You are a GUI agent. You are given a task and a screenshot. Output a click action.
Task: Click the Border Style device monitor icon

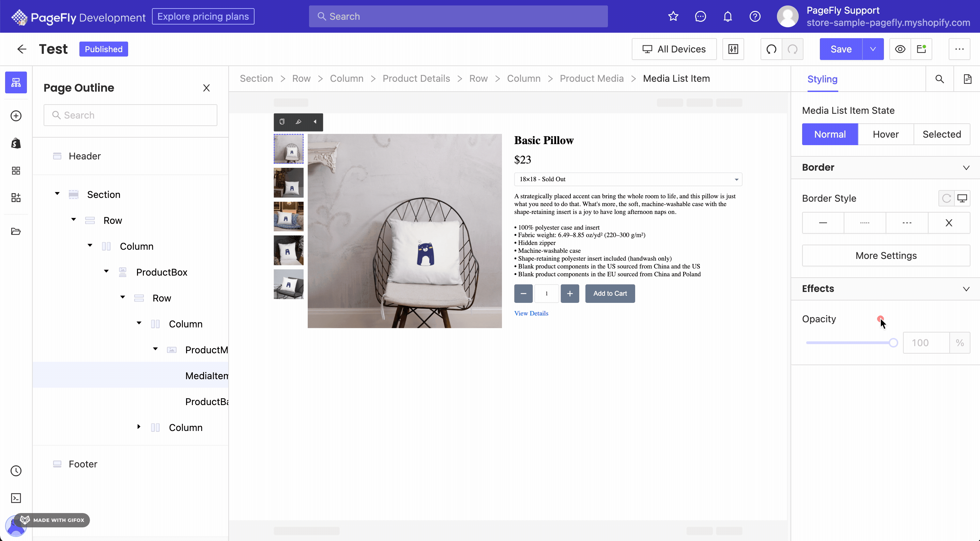tap(962, 198)
